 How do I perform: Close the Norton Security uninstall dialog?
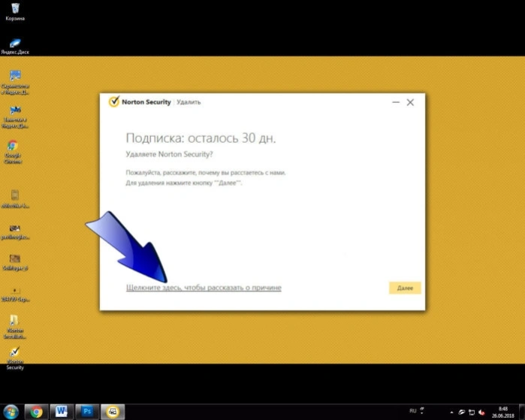(410, 102)
